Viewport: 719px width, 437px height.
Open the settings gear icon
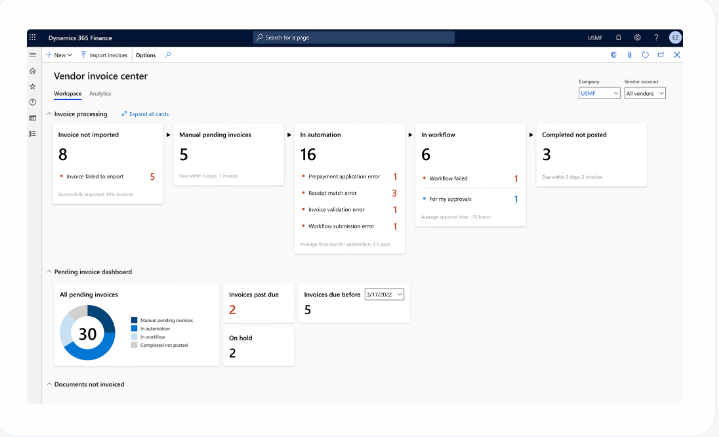pyautogui.click(x=637, y=38)
